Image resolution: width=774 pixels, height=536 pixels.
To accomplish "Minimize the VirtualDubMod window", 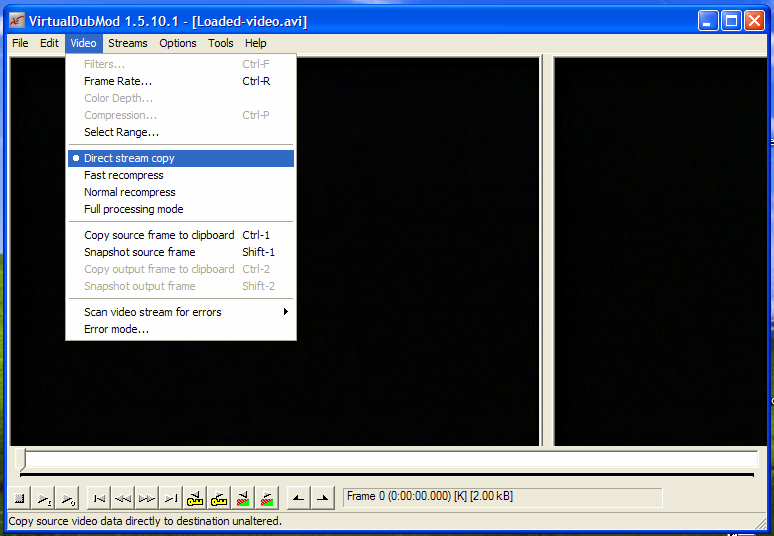I will pos(708,21).
